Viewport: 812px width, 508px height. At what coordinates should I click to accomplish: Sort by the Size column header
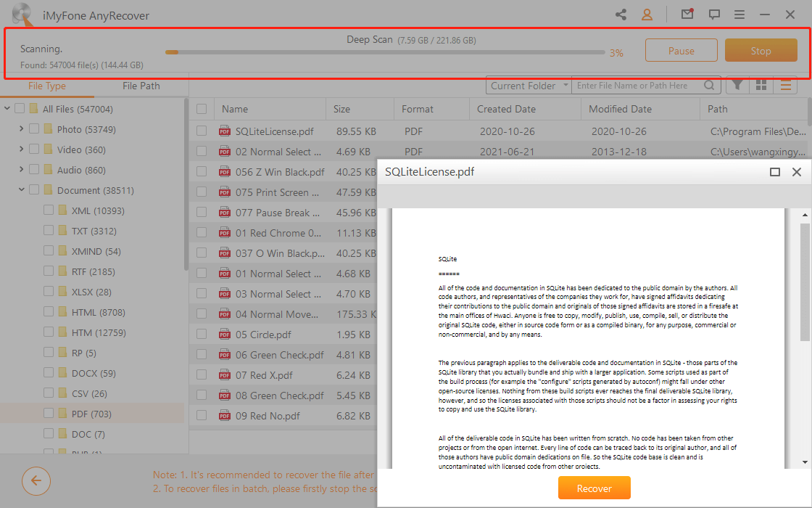point(341,109)
